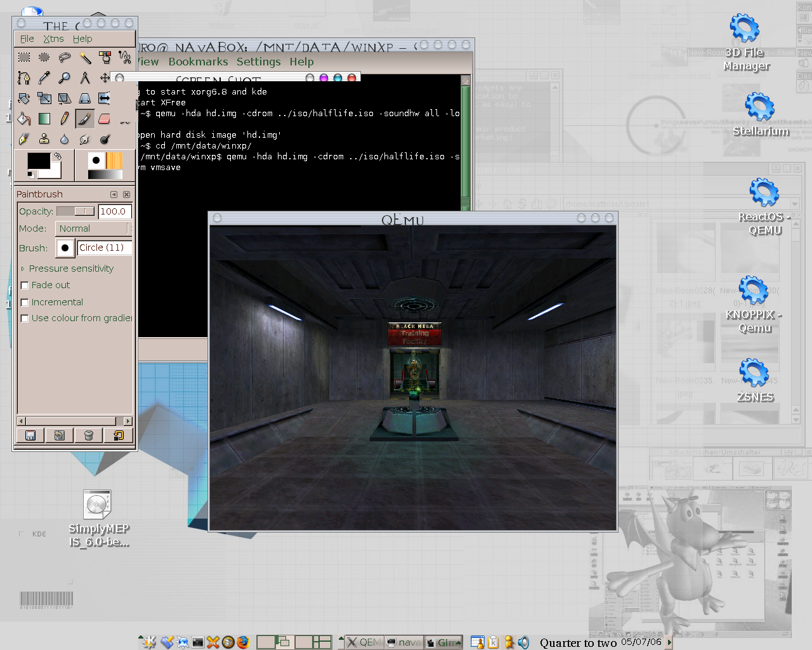This screenshot has width=812, height=650.
Task: Open ReactOS - QEMU desktop icon
Action: tap(764, 207)
